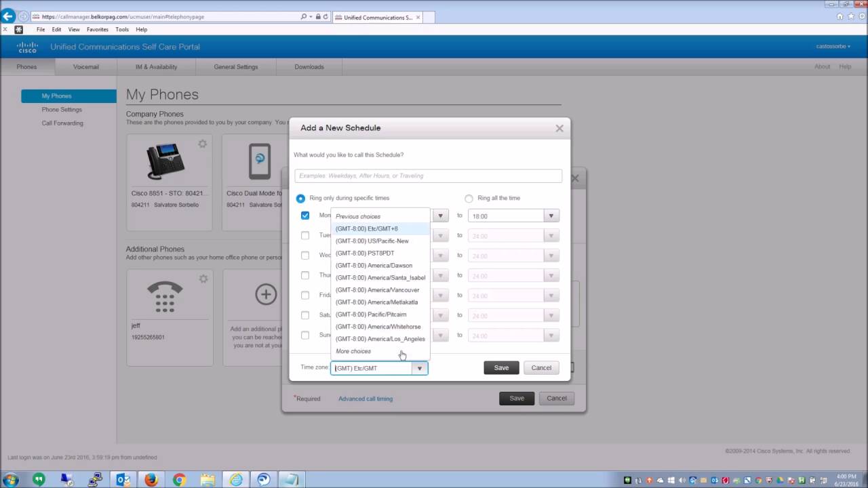Open settings gear on jeff phone card
This screenshot has height=488, width=868.
coord(203,279)
